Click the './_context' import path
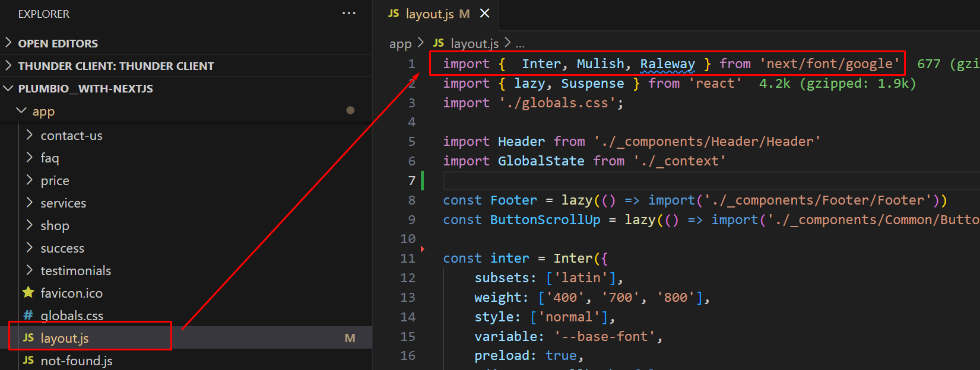This screenshot has height=370, width=980. click(x=679, y=161)
